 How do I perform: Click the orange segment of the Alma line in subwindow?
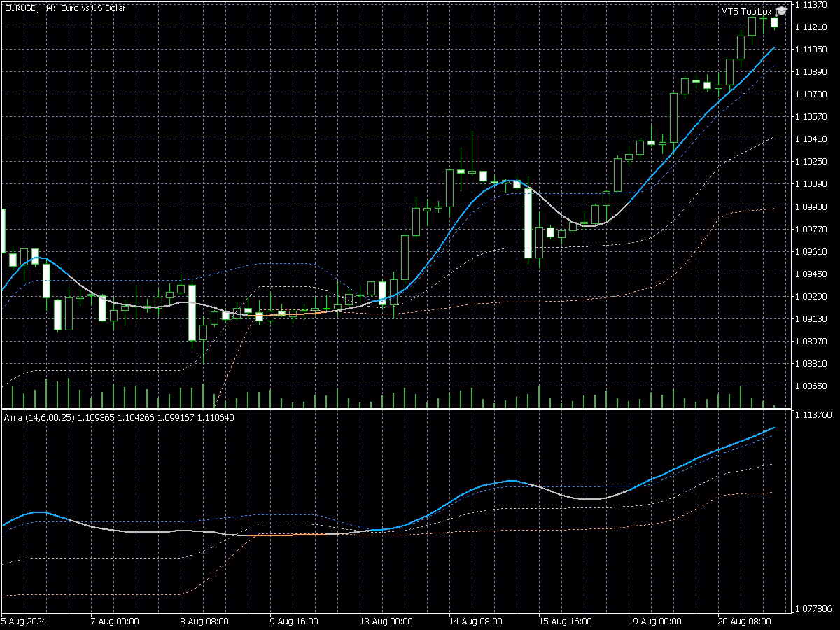(287, 535)
